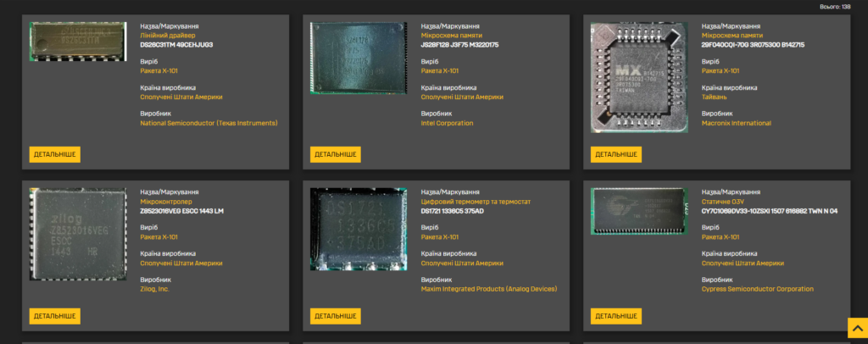The height and width of the screenshot is (344, 868).
Task: Click 'Сполучені Штати Америки' in DS1721 card
Action: (462, 264)
